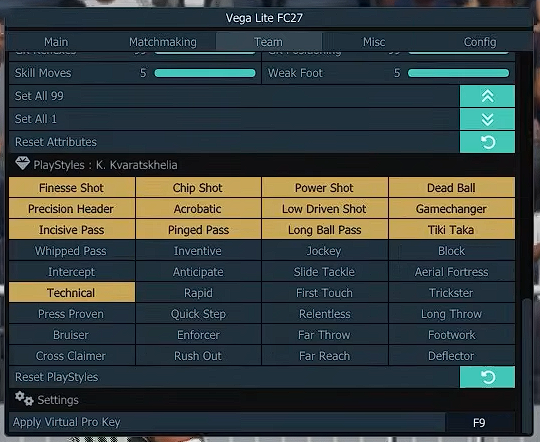This screenshot has height=442, width=540.
Task: Toggle the Pinged Pass playstyle
Action: (198, 230)
